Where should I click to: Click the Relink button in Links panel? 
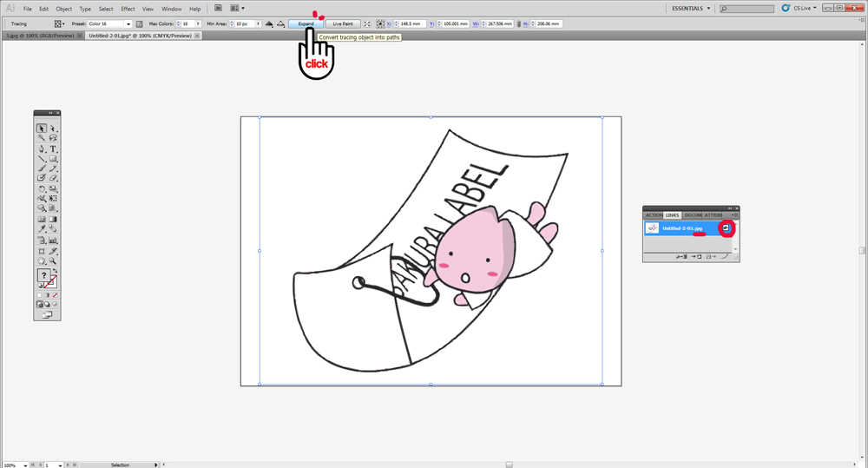click(682, 256)
